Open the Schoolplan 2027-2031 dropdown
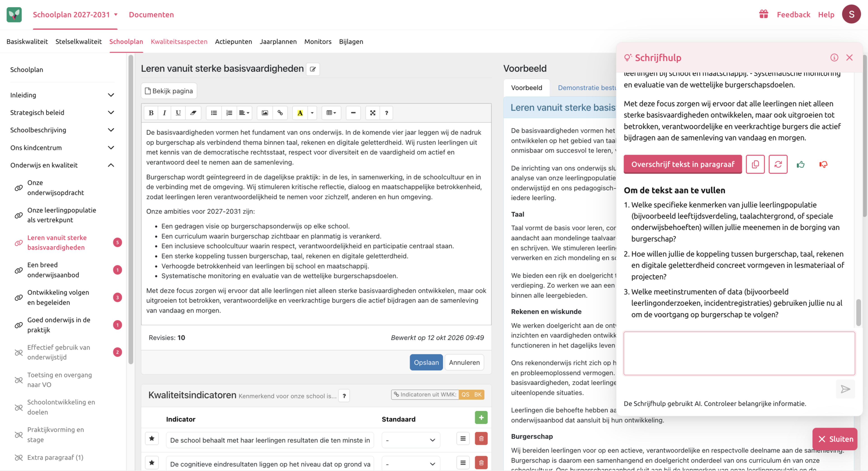This screenshot has width=868, height=471. click(x=75, y=14)
